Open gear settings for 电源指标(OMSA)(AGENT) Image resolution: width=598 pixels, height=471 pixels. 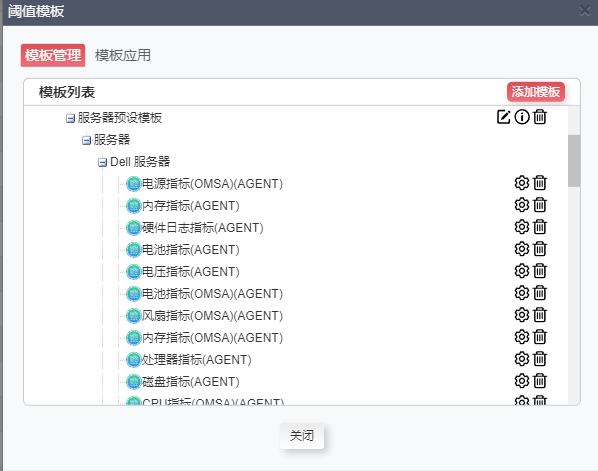pyautogui.click(x=522, y=183)
